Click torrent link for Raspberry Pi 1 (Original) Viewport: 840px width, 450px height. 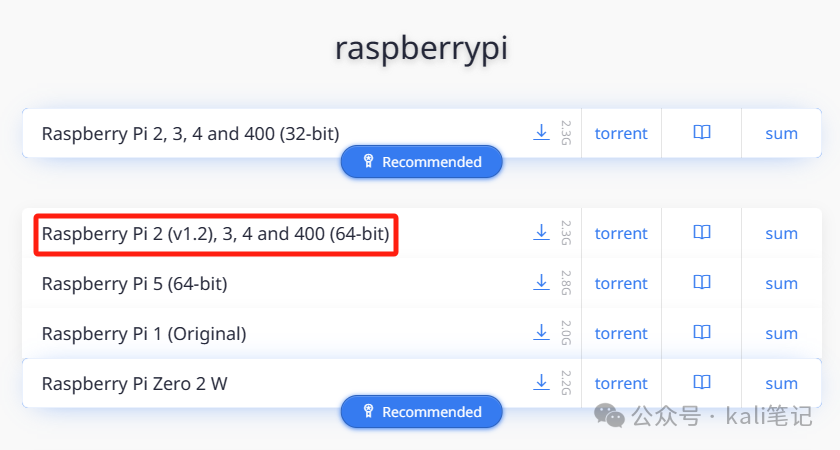click(621, 333)
